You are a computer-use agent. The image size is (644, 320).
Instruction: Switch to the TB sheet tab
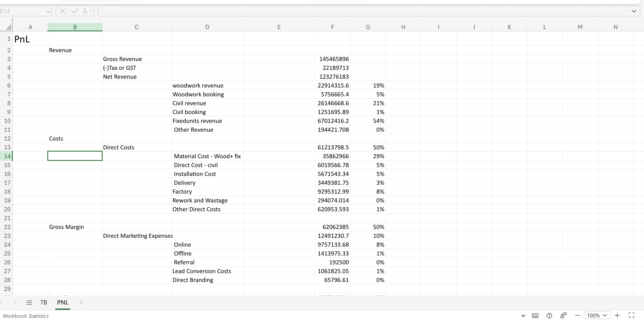44,303
